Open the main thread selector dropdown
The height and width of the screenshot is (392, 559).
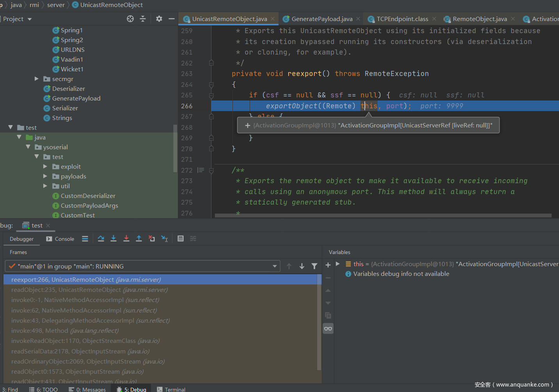tap(275, 266)
